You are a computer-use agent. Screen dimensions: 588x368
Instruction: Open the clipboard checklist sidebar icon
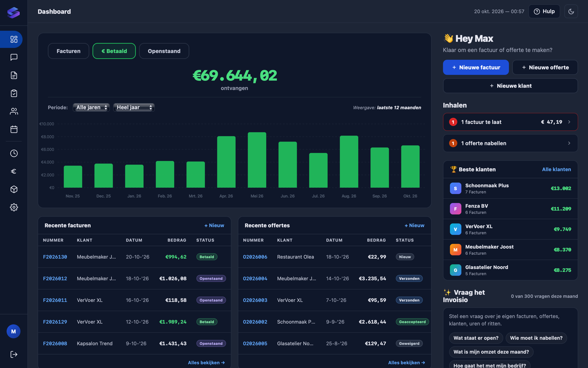pos(14,93)
